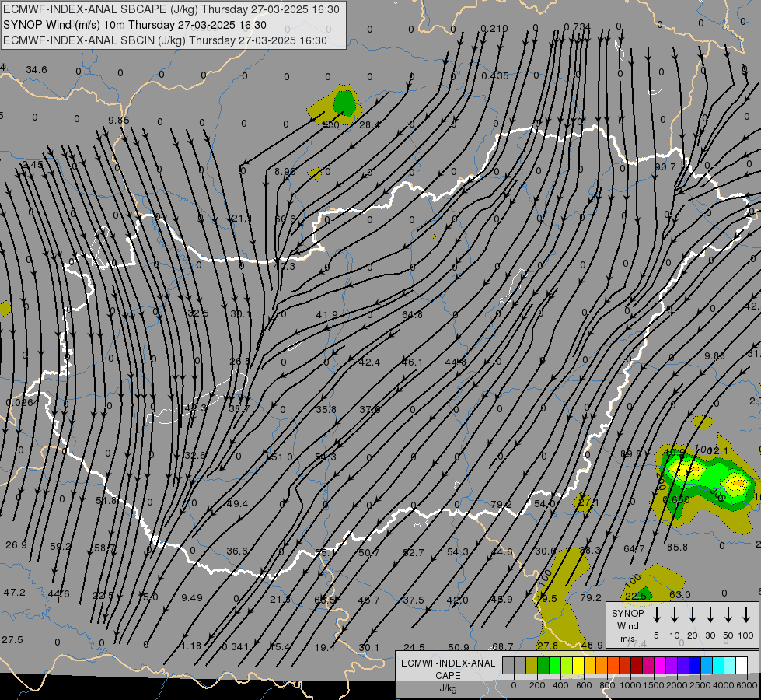The height and width of the screenshot is (700, 761).
Task: Click the 26.5 value on map
Action: click(240, 362)
